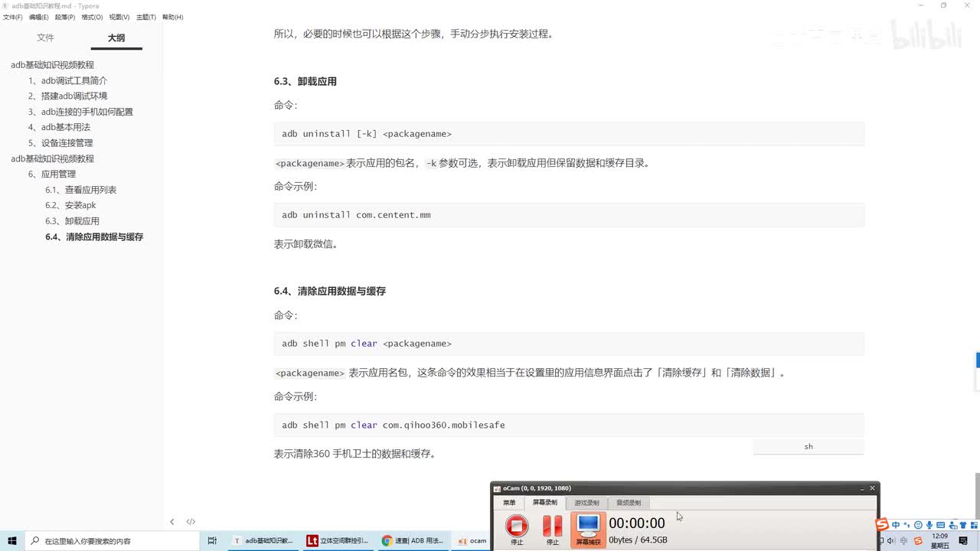Click the second adb基础知识视频教程 outline heading

coord(52,158)
